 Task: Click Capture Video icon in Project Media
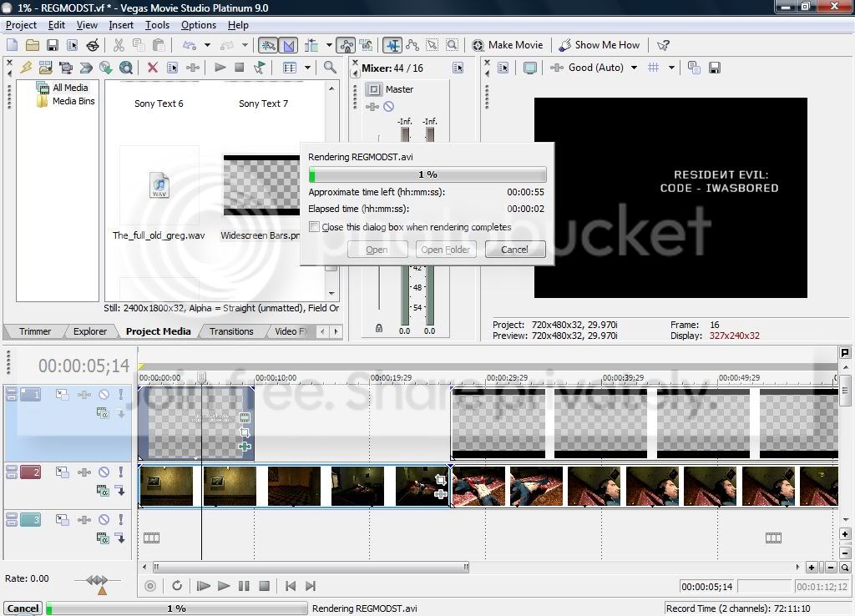point(65,68)
